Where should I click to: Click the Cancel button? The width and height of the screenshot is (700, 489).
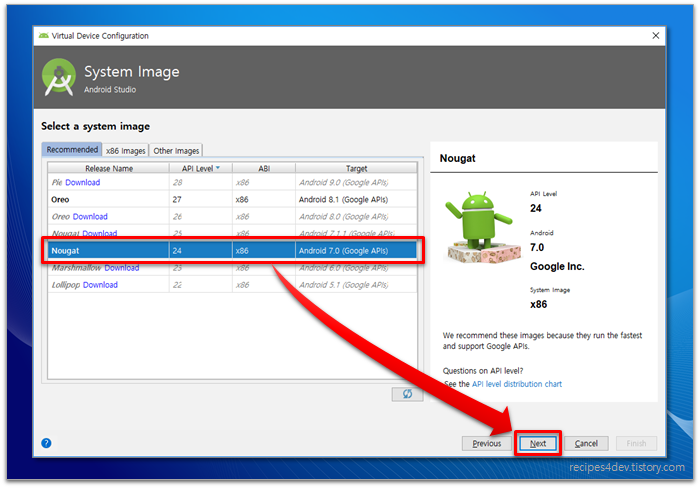pyautogui.click(x=586, y=443)
